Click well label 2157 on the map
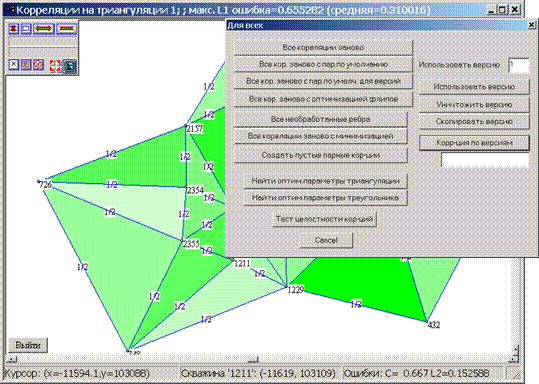Screen dimensions: 539x384 tap(195, 129)
